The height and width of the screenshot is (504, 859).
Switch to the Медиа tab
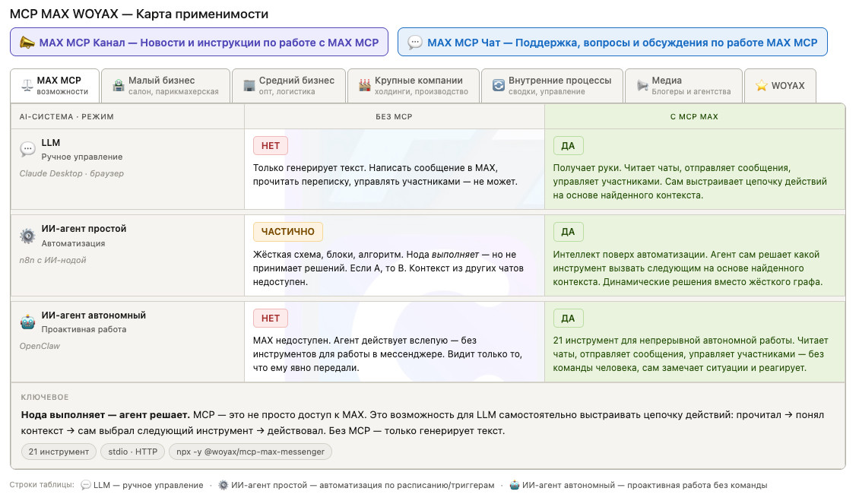[x=683, y=85]
